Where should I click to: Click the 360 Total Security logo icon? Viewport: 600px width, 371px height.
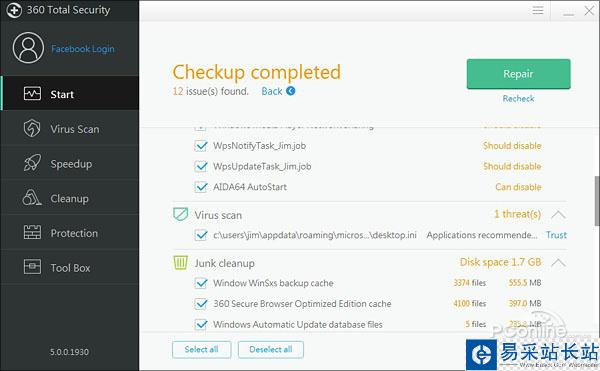click(14, 10)
